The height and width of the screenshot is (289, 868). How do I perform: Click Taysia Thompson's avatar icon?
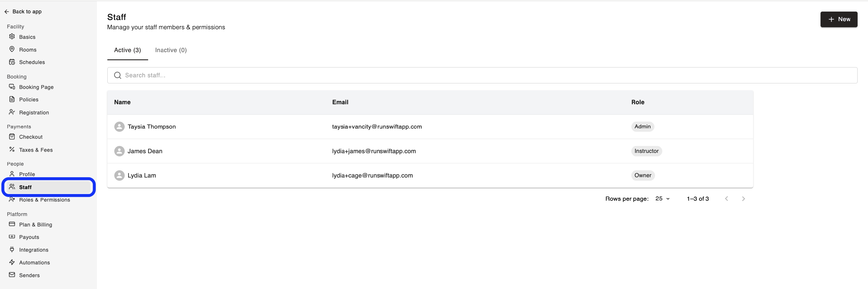point(119,127)
